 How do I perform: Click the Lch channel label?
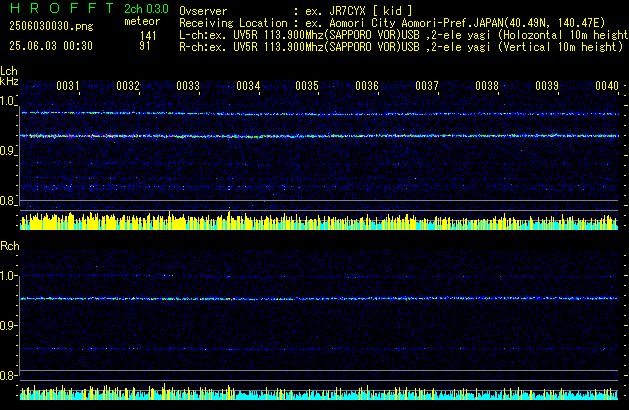point(9,71)
